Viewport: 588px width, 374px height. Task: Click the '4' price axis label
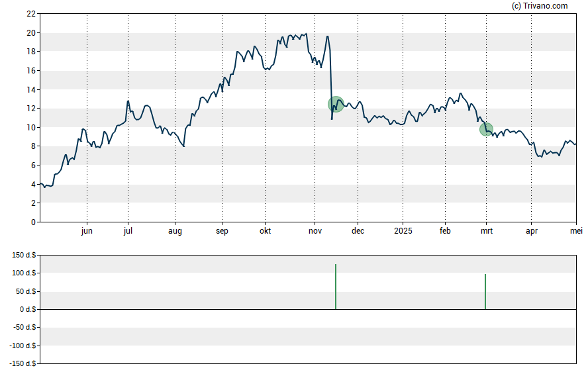[33, 185]
